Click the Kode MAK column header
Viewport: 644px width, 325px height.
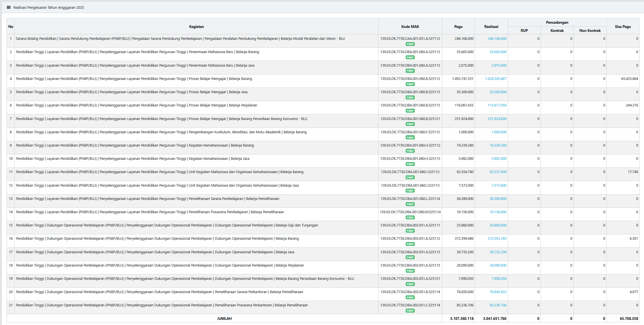tap(410, 27)
